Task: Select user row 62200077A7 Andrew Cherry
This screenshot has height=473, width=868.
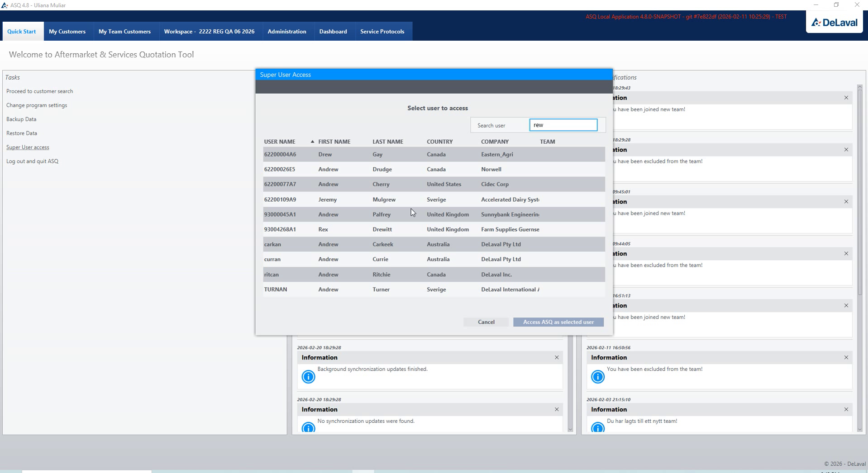Action: tap(434, 184)
